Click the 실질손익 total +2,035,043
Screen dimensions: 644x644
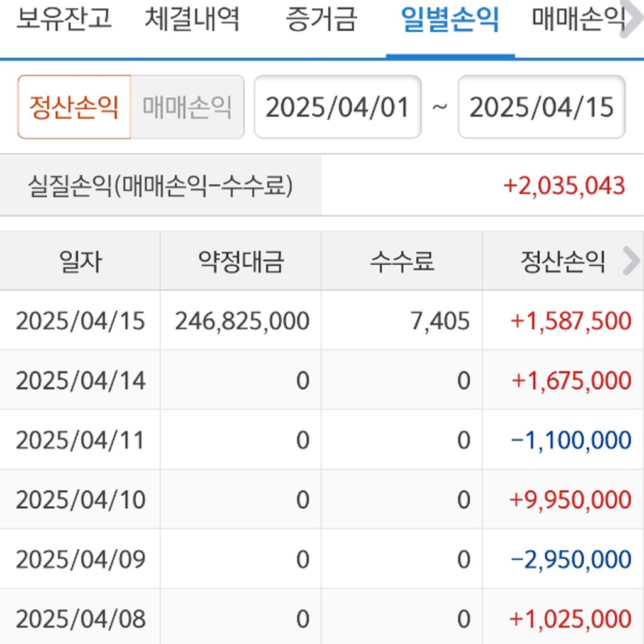[563, 186]
